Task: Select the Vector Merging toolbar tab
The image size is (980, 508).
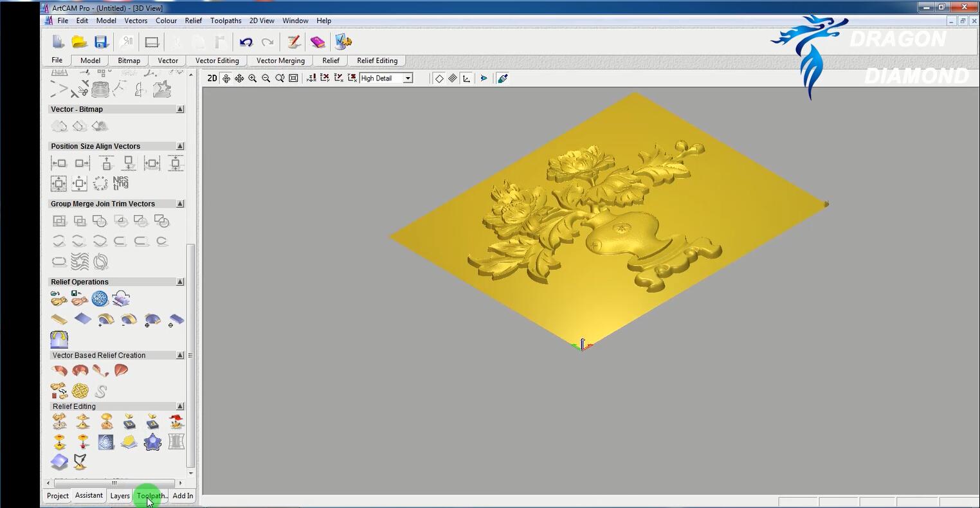Action: coord(280,60)
